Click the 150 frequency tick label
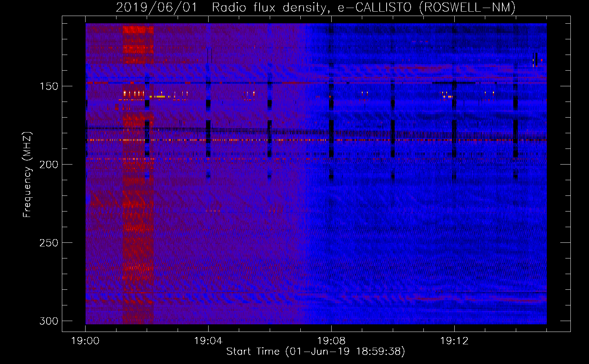 coord(49,86)
